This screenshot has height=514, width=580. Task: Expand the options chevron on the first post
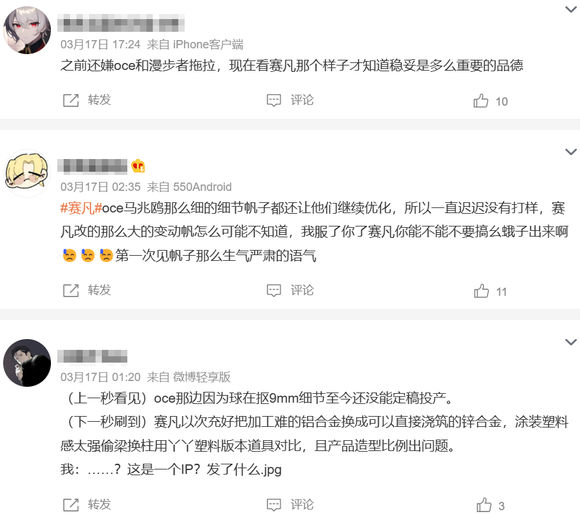(x=571, y=9)
